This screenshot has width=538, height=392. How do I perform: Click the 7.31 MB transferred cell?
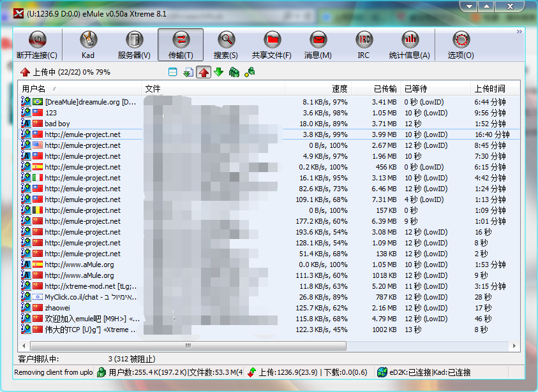coord(384,200)
